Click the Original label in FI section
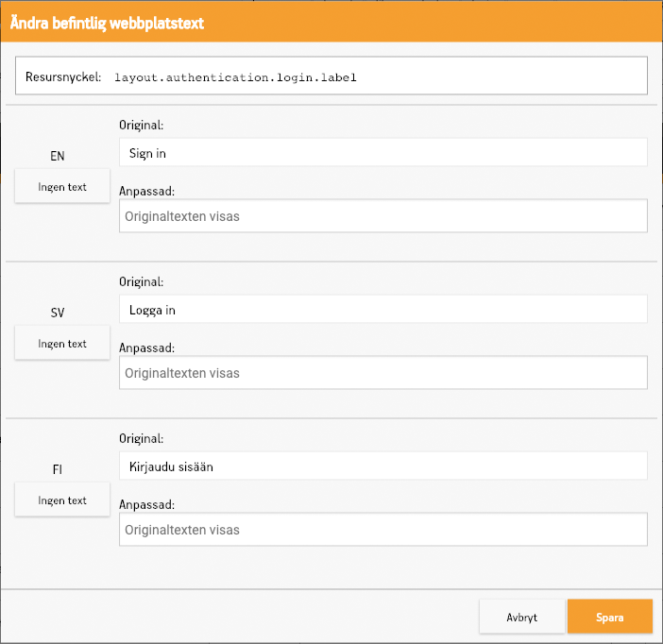This screenshot has width=663, height=644. (x=142, y=438)
